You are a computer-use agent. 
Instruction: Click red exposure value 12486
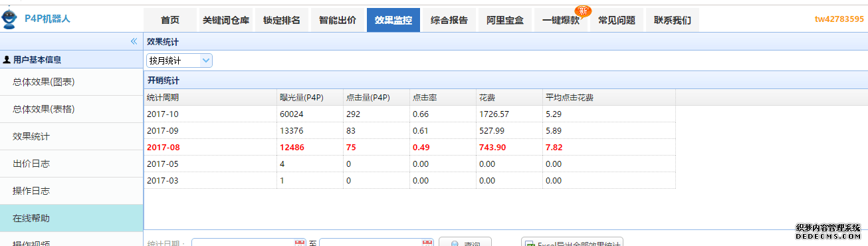pyautogui.click(x=292, y=148)
